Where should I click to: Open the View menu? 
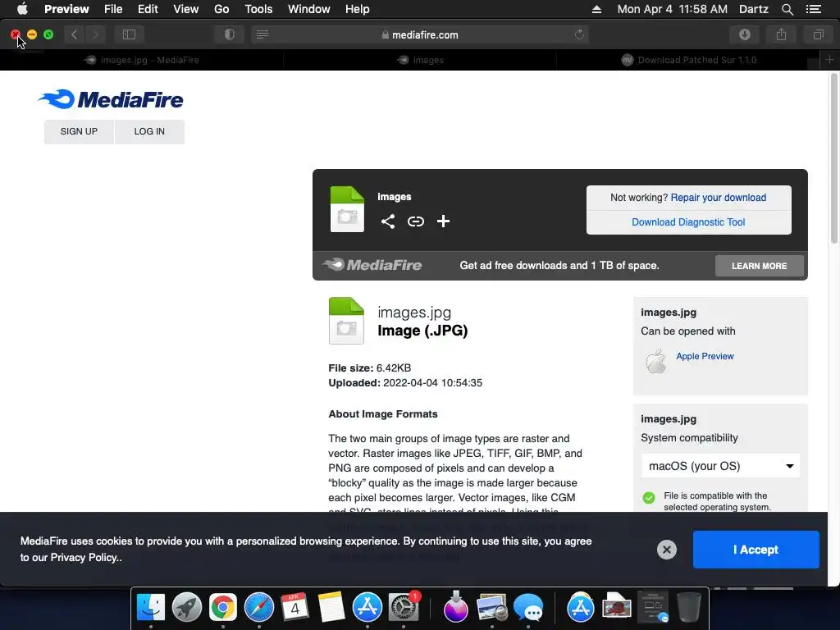(186, 9)
